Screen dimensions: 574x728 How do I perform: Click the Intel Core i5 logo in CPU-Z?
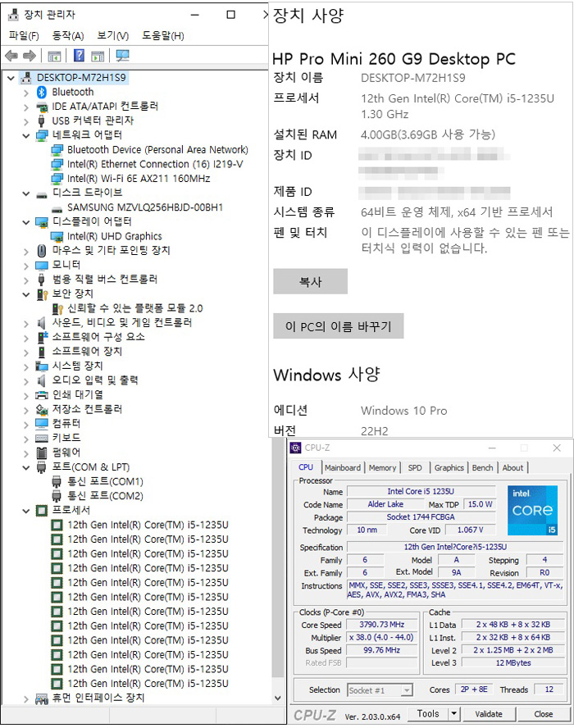point(532,510)
